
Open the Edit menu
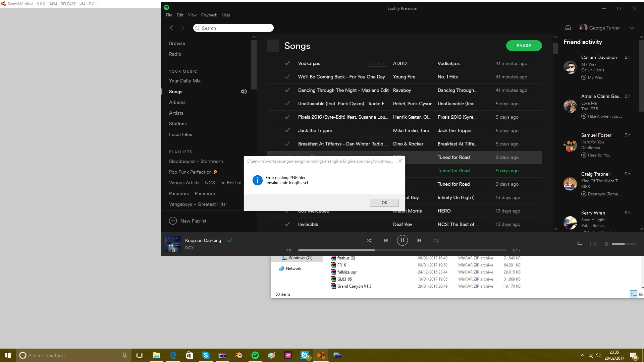[180, 15]
